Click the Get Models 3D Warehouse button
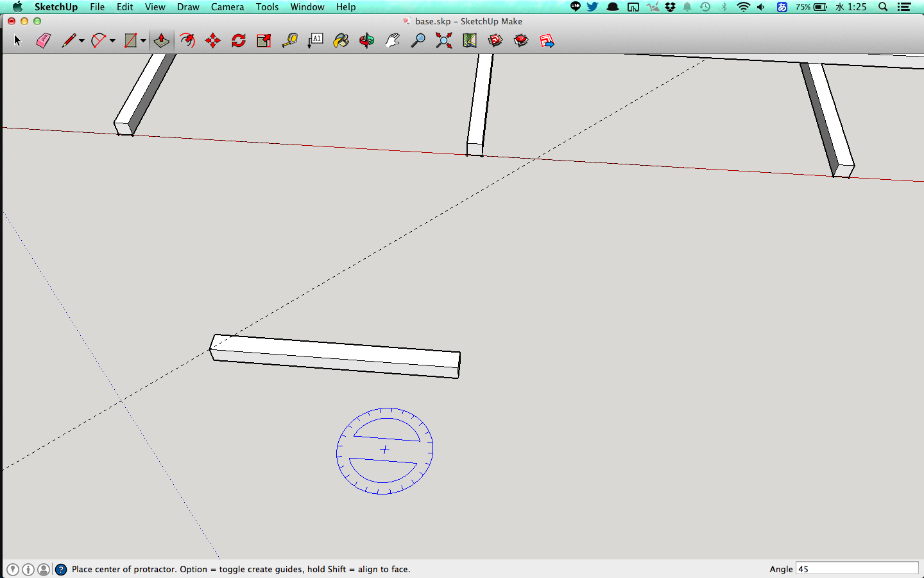 click(x=495, y=41)
